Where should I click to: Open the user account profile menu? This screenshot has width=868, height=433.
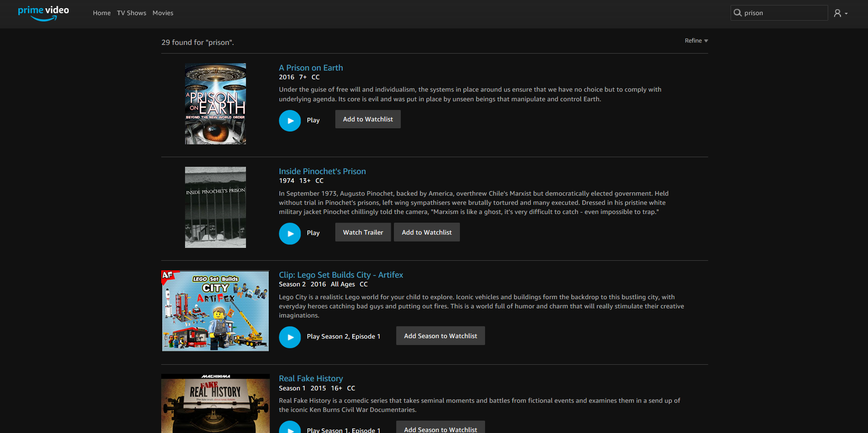point(841,13)
